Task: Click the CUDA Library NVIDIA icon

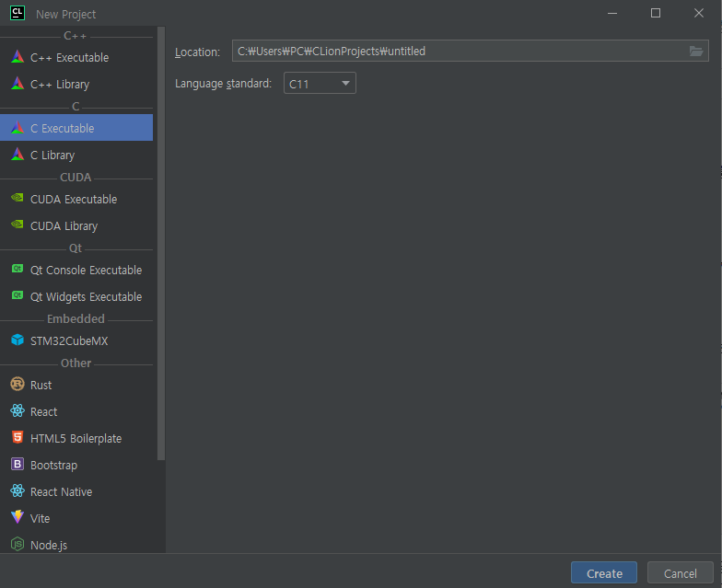Action: pos(17,225)
